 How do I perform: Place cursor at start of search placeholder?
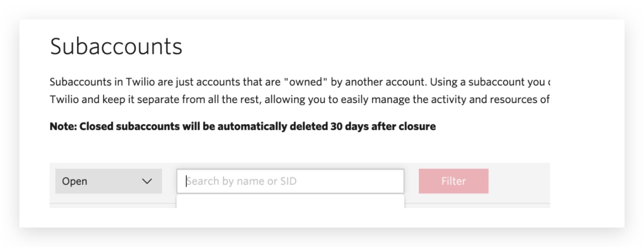[187, 181]
